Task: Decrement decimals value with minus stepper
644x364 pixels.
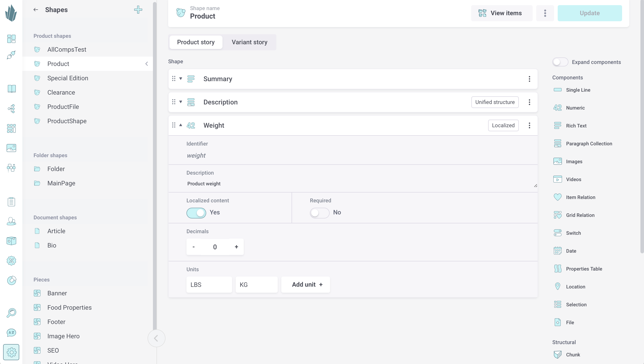Action: [x=193, y=246]
